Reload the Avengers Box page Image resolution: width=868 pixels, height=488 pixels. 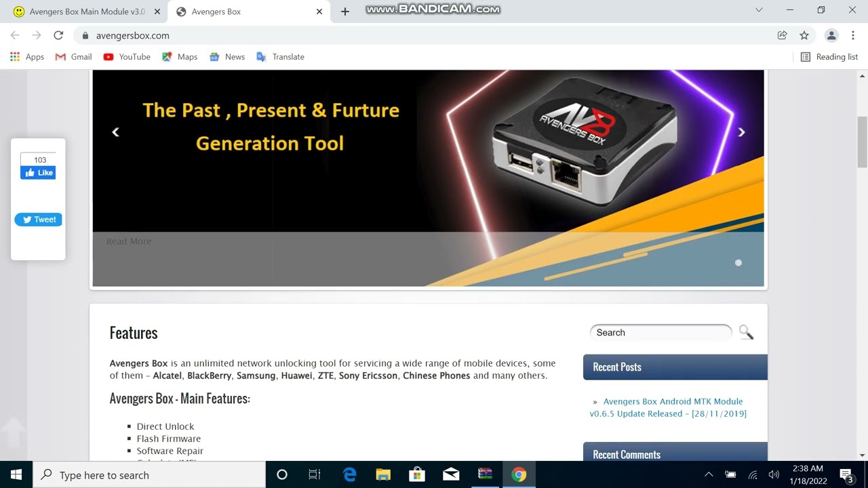58,35
